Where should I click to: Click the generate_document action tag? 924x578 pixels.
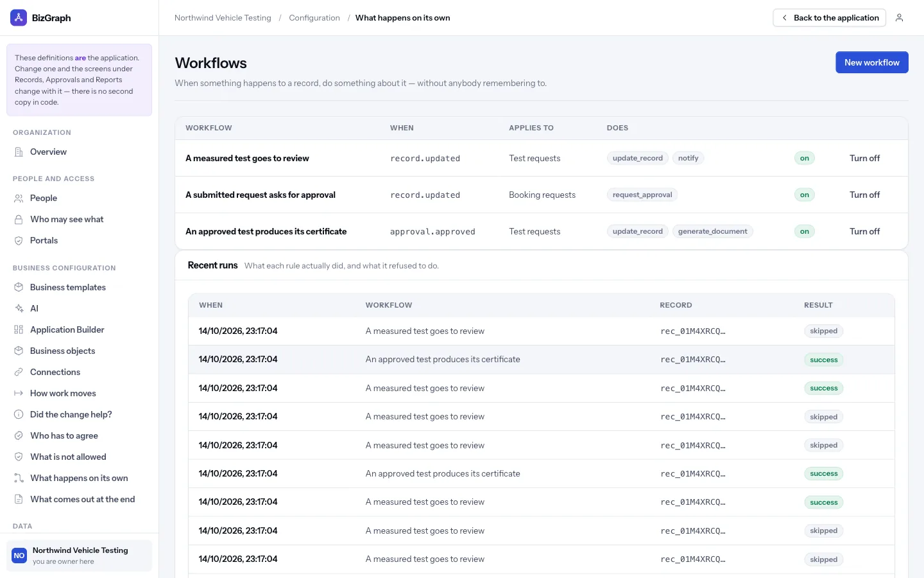point(712,231)
